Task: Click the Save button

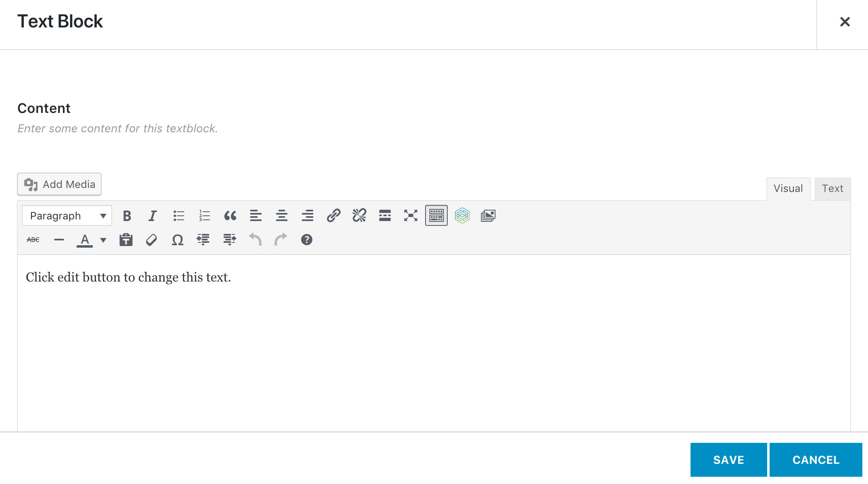Action: (x=728, y=459)
